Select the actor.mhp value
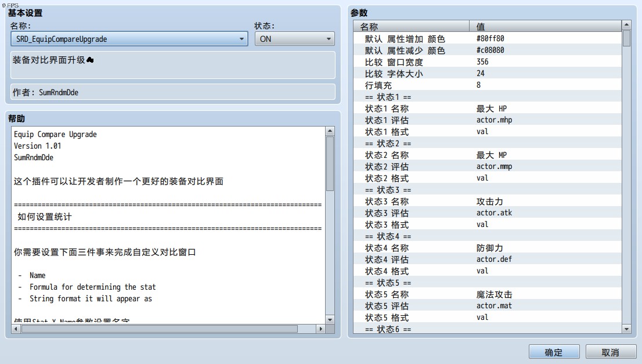 [494, 120]
